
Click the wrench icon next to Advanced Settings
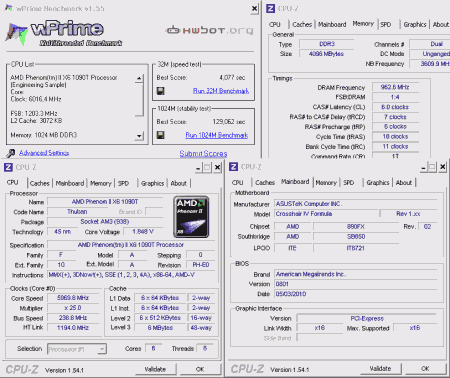pyautogui.click(x=11, y=153)
